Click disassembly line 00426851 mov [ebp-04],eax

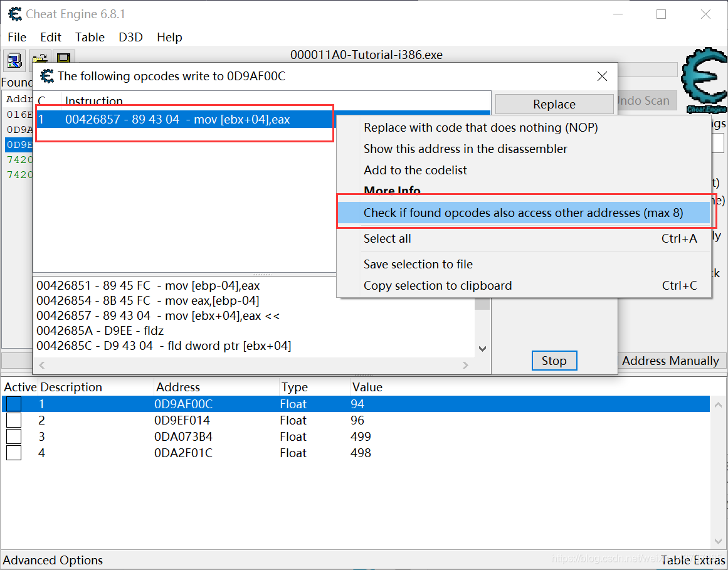coord(148,285)
